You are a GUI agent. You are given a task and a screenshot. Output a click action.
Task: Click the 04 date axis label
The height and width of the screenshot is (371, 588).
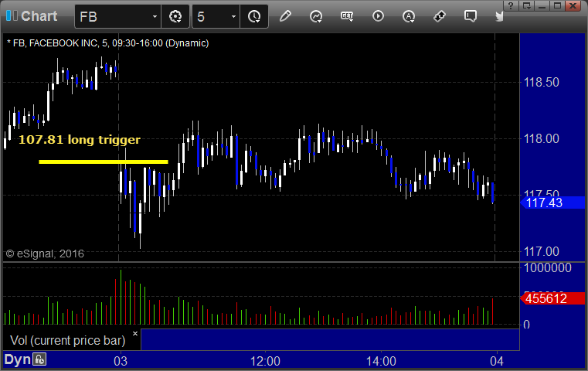tap(497, 361)
